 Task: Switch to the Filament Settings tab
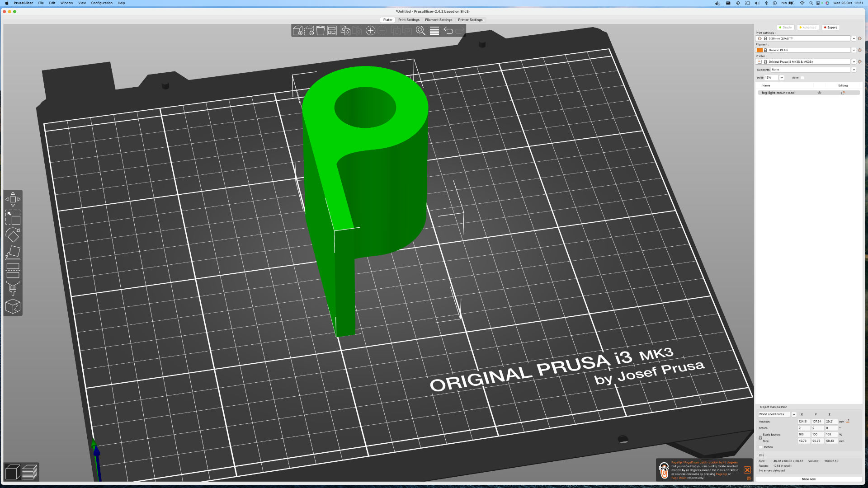[439, 19]
